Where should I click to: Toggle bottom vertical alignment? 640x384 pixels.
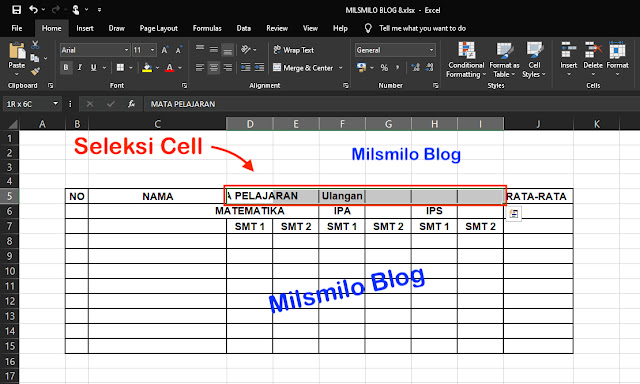click(228, 50)
